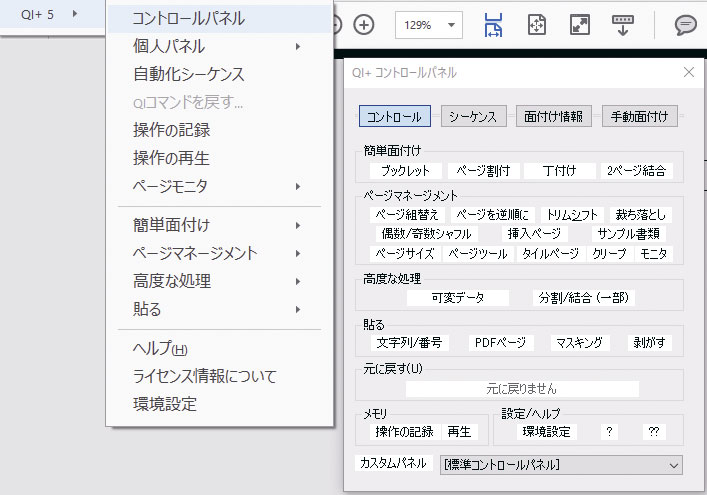This screenshot has width=707, height=495.
Task: Open ライセンス情報について menu entry
Action: [x=220, y=376]
